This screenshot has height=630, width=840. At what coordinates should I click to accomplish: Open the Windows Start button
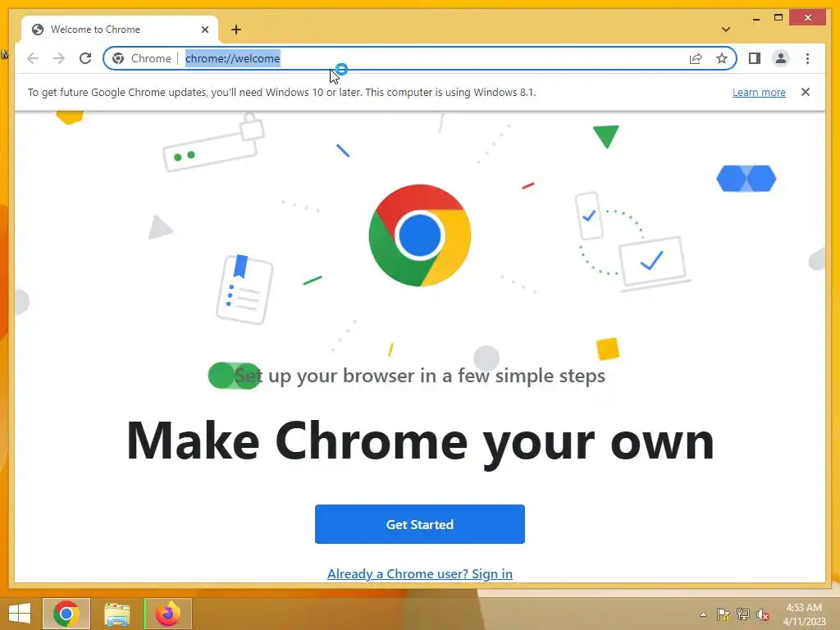pos(20,614)
